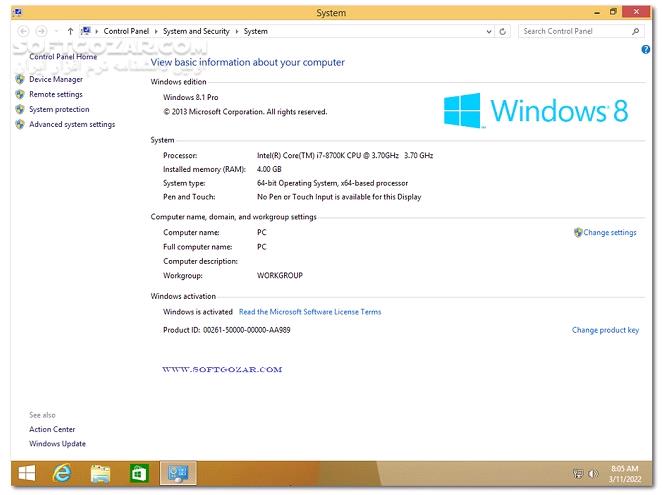This screenshot has height=495, width=663.
Task: Select the Control Panel taskbar button
Action: [x=178, y=473]
